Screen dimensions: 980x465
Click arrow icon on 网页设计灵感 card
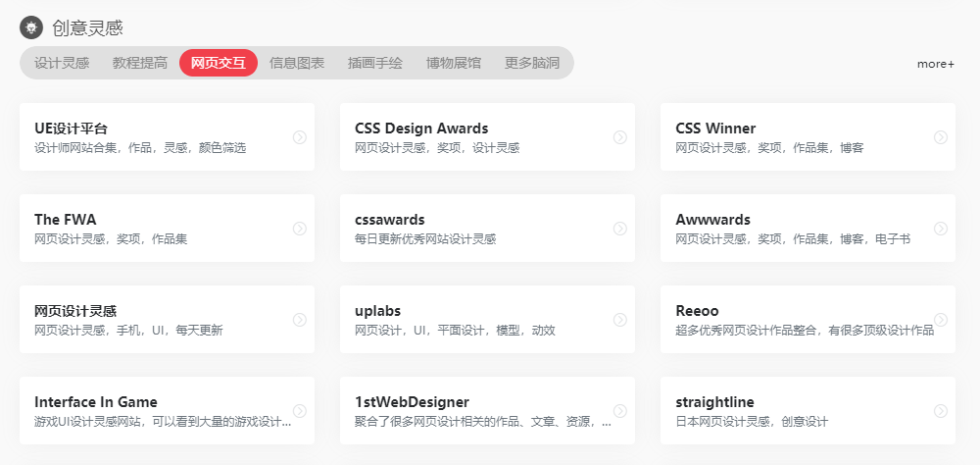[x=300, y=320]
